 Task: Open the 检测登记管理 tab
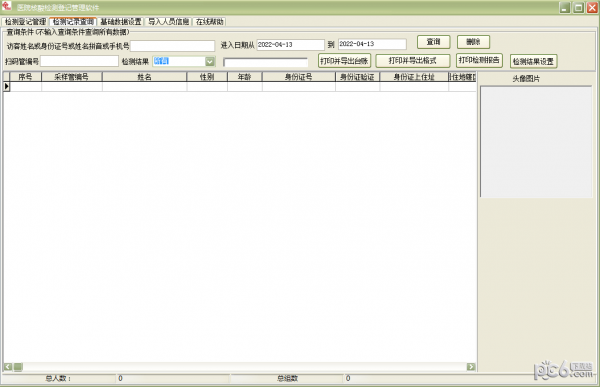25,22
